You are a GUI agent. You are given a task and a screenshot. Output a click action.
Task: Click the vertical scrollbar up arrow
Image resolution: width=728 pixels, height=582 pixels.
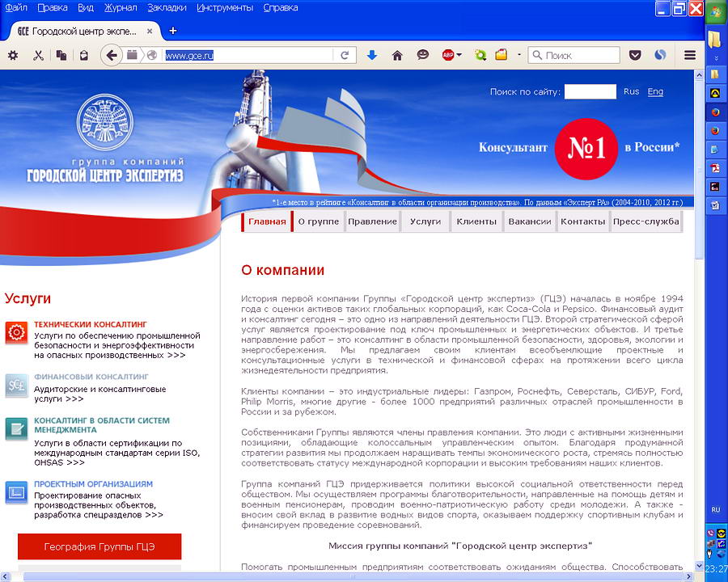(x=699, y=74)
